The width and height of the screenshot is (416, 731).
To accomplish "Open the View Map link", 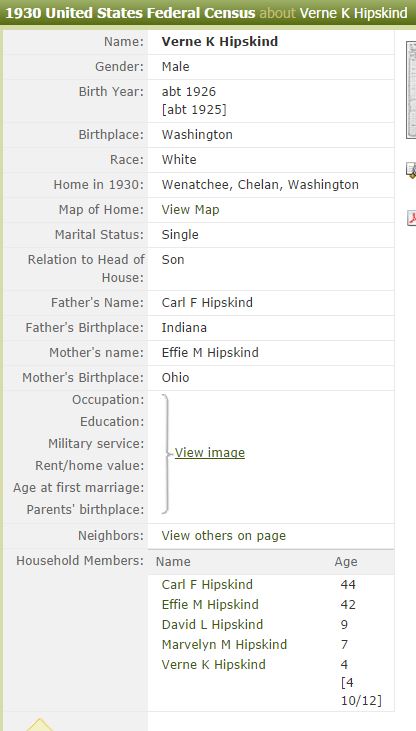I will coord(190,210).
